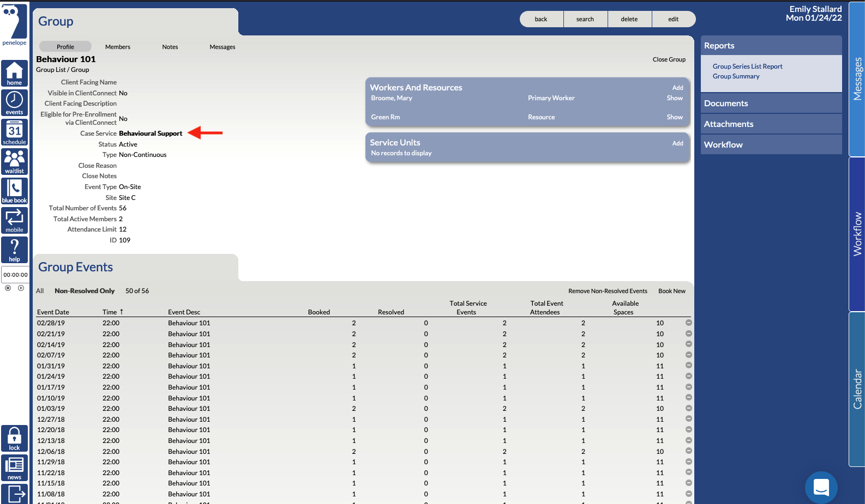
Task: Open Group Series List Report
Action: (x=747, y=66)
